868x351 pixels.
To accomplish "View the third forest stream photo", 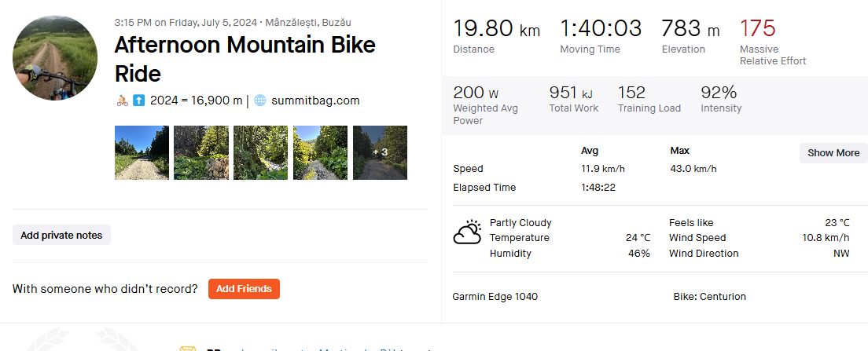I will [261, 152].
